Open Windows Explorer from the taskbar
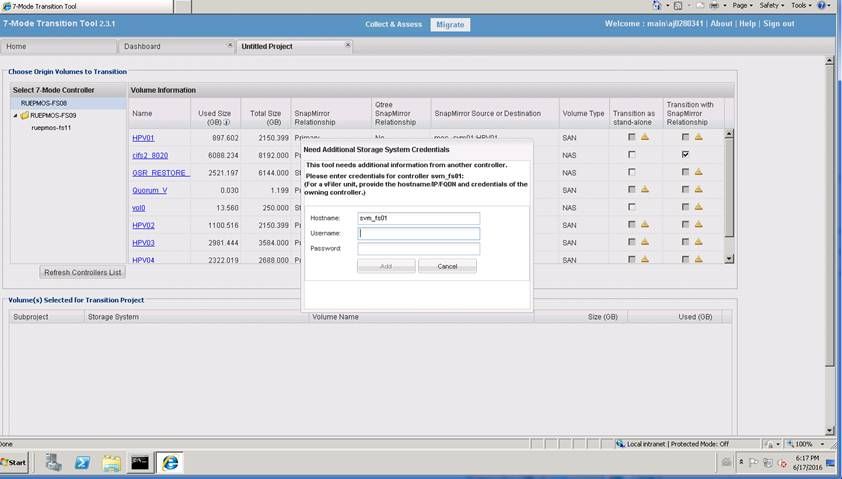The image size is (842, 479). point(112,462)
